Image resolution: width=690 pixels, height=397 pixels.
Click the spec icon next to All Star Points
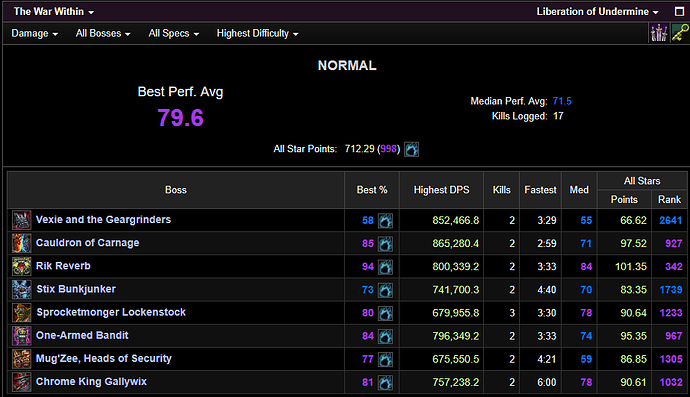click(x=411, y=149)
